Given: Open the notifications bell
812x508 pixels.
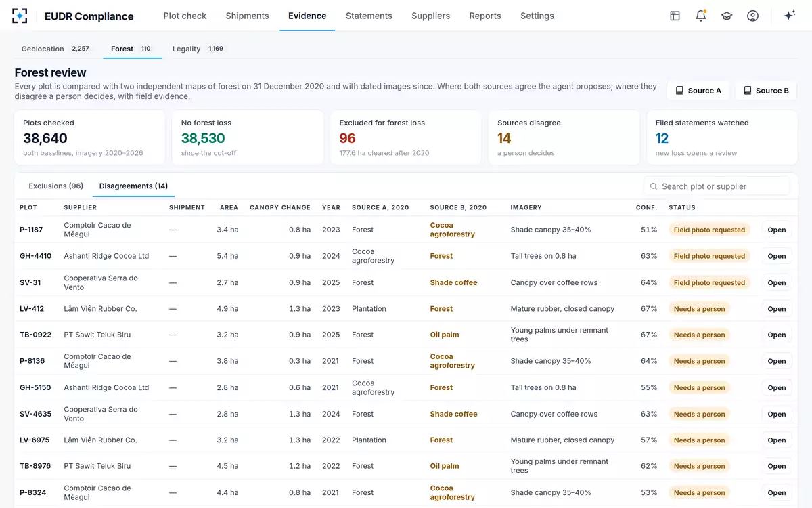Looking at the screenshot, I should click(700, 16).
